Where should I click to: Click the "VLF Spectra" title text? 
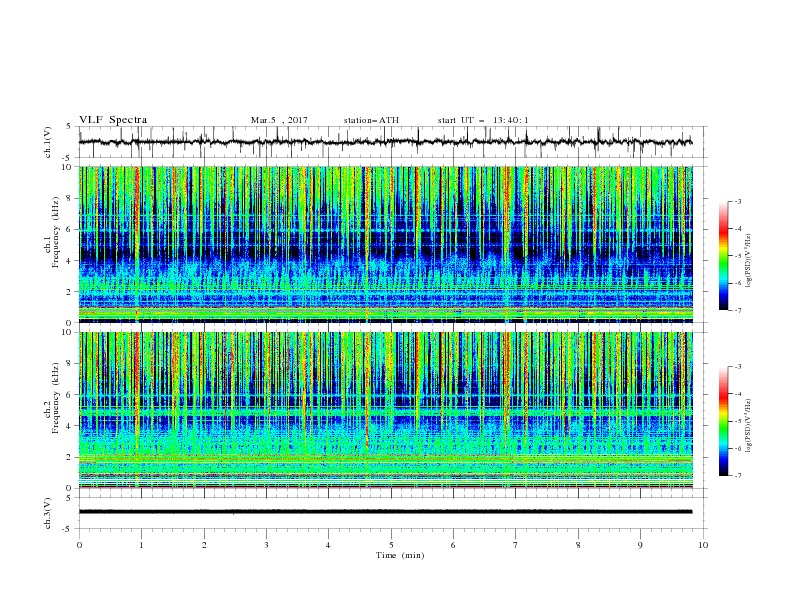click(113, 120)
